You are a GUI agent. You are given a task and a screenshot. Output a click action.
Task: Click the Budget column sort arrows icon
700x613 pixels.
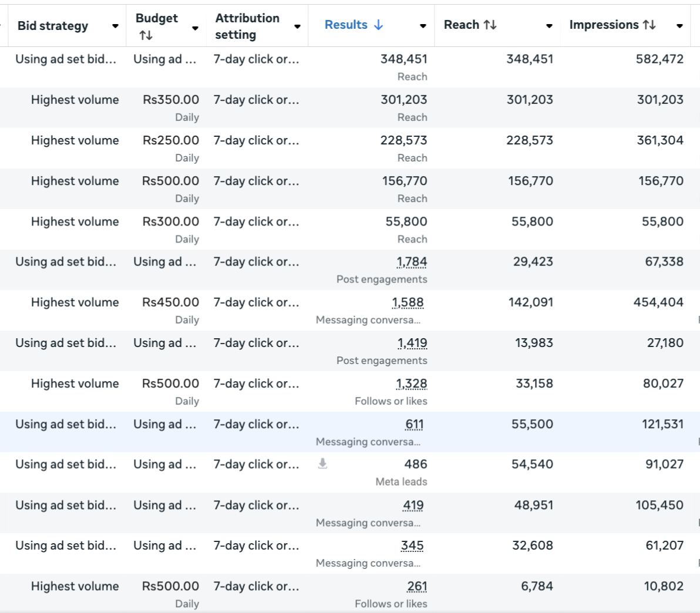point(146,36)
